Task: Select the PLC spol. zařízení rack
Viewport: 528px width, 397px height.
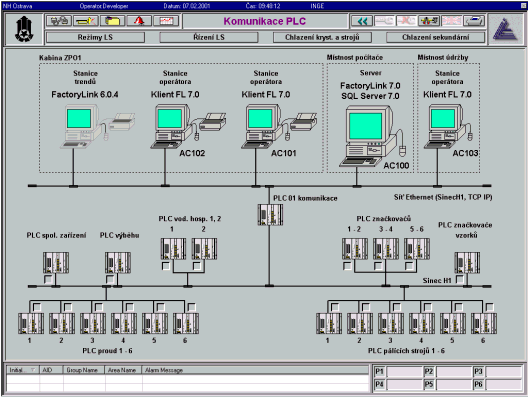Action: tap(56, 263)
